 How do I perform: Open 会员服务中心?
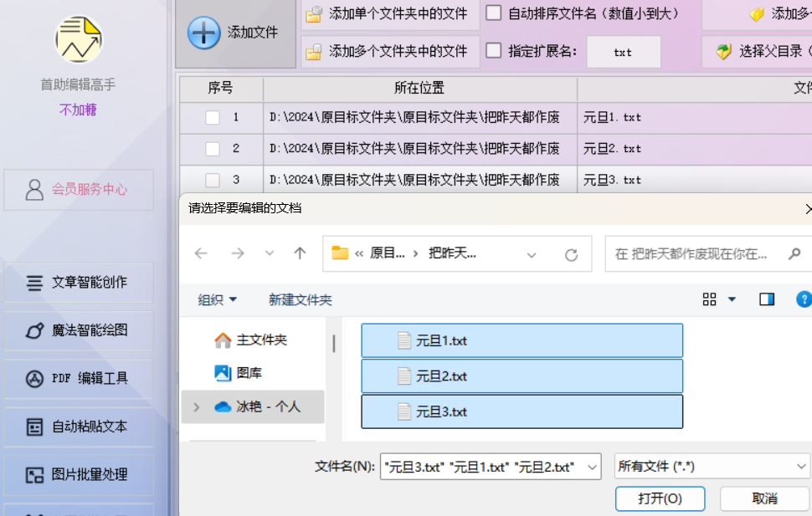pos(79,190)
